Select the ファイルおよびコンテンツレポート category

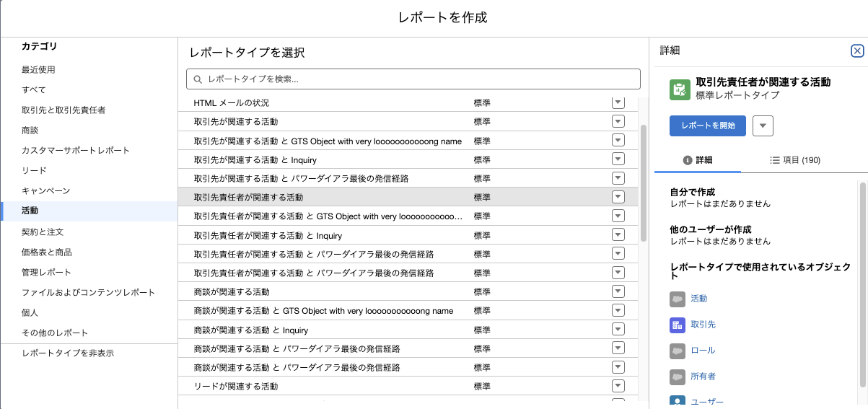[88, 293]
